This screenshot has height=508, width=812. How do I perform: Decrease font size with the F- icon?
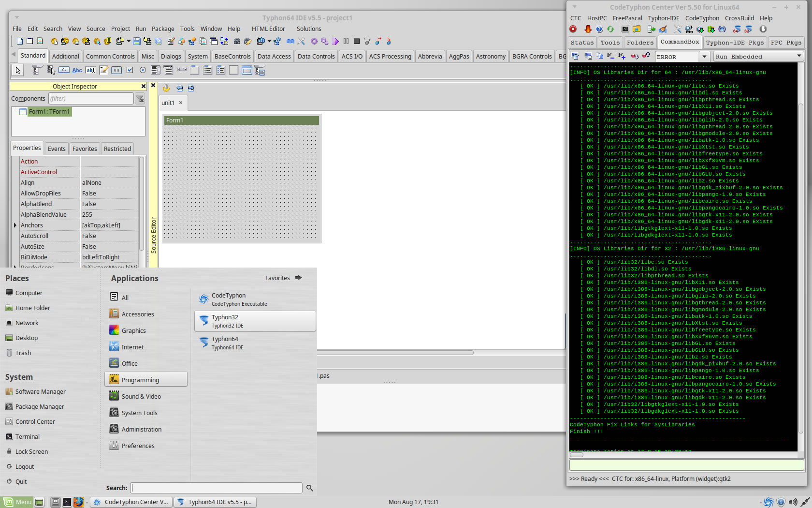pos(610,56)
